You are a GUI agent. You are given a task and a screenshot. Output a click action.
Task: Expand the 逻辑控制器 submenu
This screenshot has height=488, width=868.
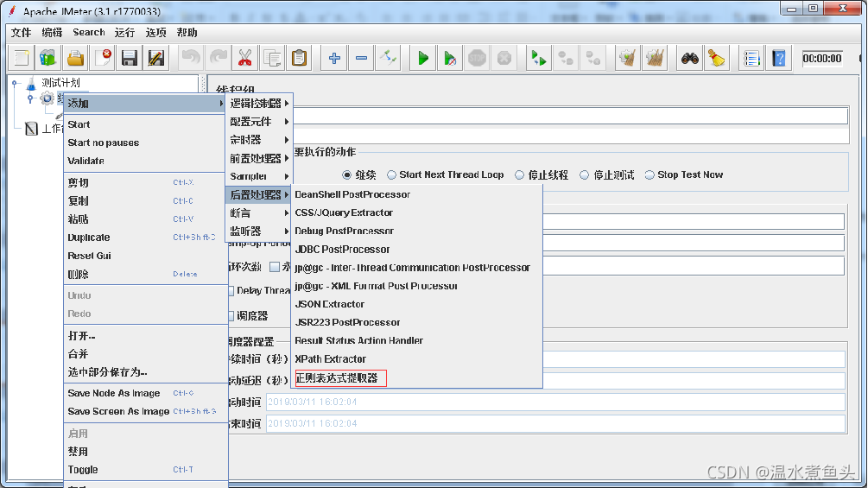pos(258,104)
